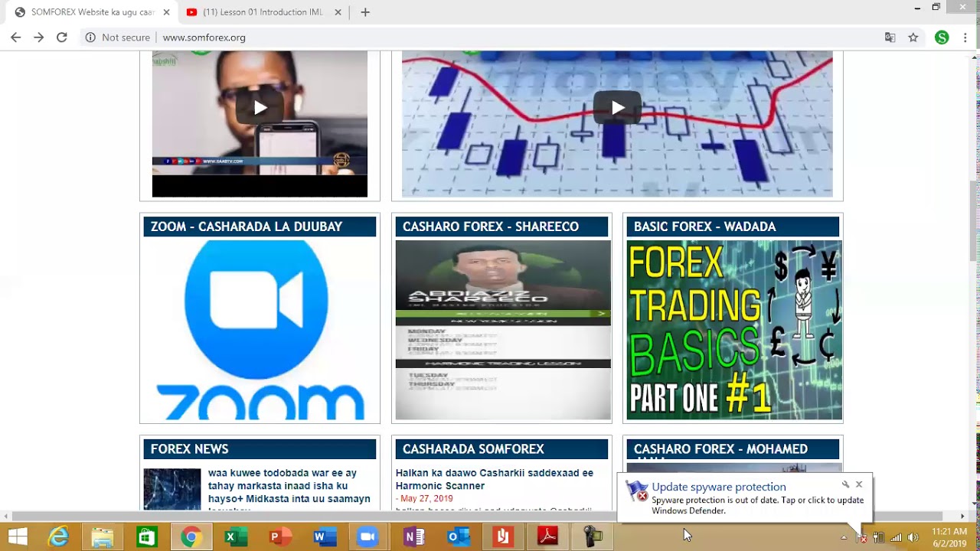Open the Harmonic Scanner article link

495,479
